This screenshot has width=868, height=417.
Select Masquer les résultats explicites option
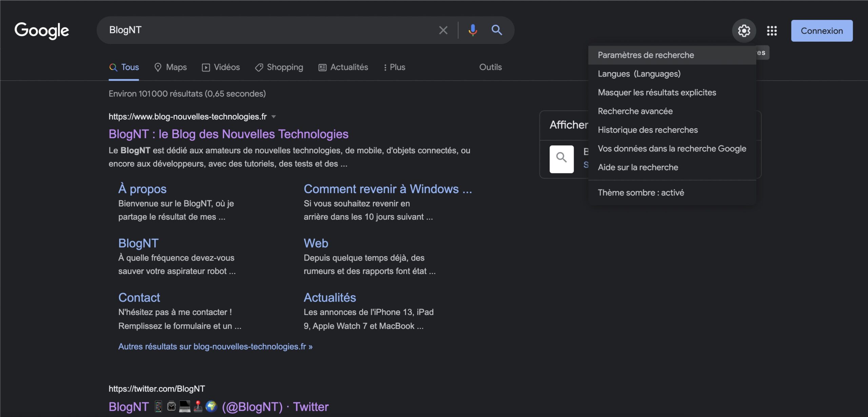[x=657, y=92]
